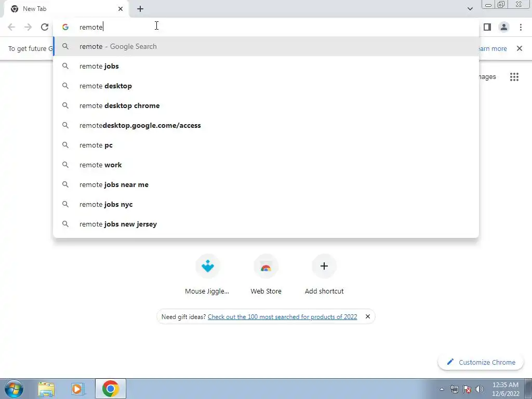Click the Chrome taskbar icon
Screen dimensions: 532x399
(x=110, y=389)
